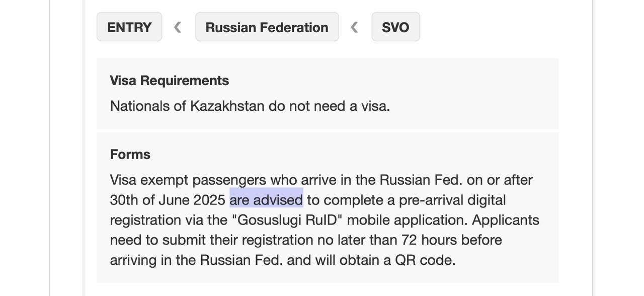Select the Russian Federation breadcrumb button

267,27
